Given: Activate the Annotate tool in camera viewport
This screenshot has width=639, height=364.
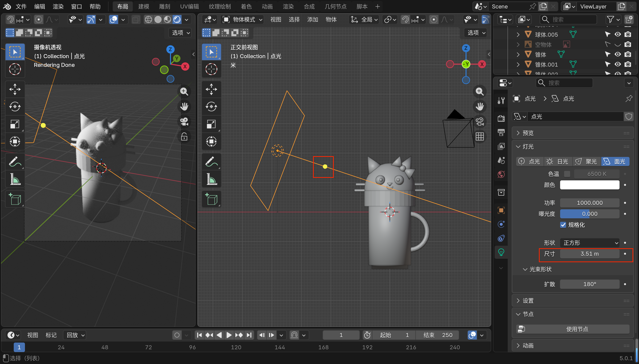Looking at the screenshot, I should click(15, 161).
